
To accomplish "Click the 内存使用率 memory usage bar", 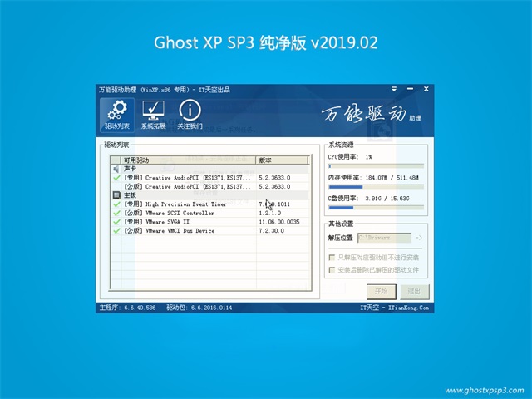I will pos(376,187).
